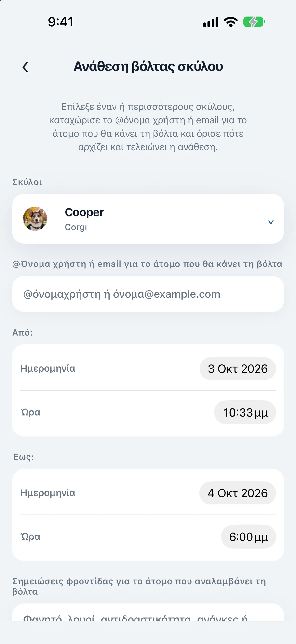The width and height of the screenshot is (296, 644).
Task: Tap Ημερομηνία label in the Από section
Action: (48, 368)
